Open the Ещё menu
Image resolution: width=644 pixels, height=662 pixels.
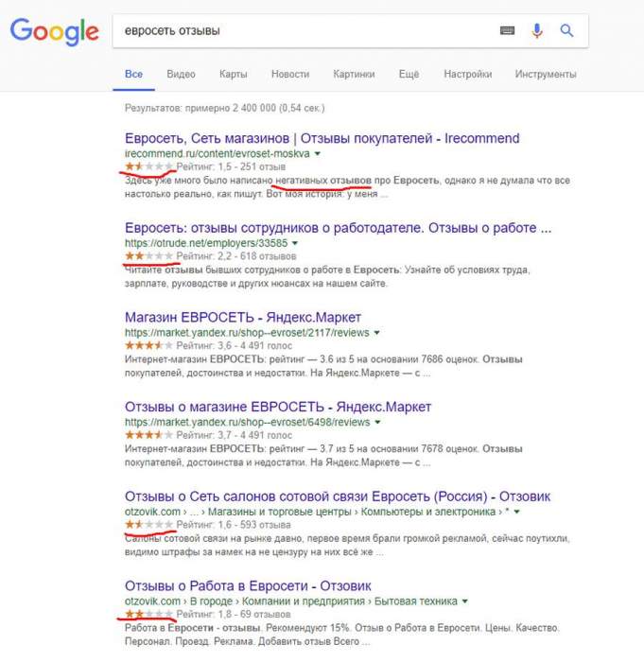(x=409, y=74)
